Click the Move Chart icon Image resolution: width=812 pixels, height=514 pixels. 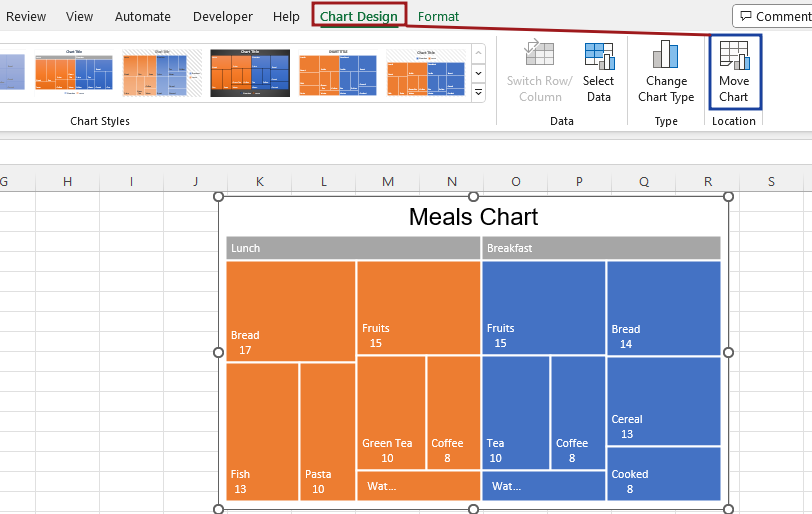pos(734,55)
